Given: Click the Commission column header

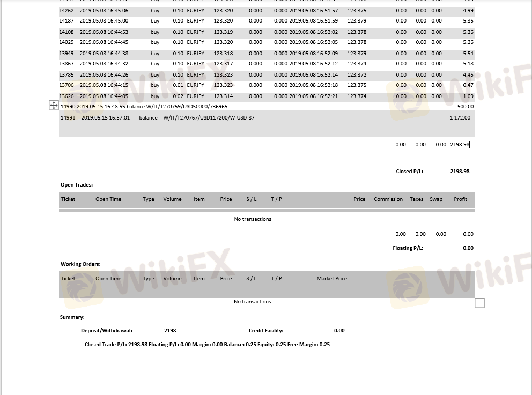Looking at the screenshot, I should [x=388, y=199].
